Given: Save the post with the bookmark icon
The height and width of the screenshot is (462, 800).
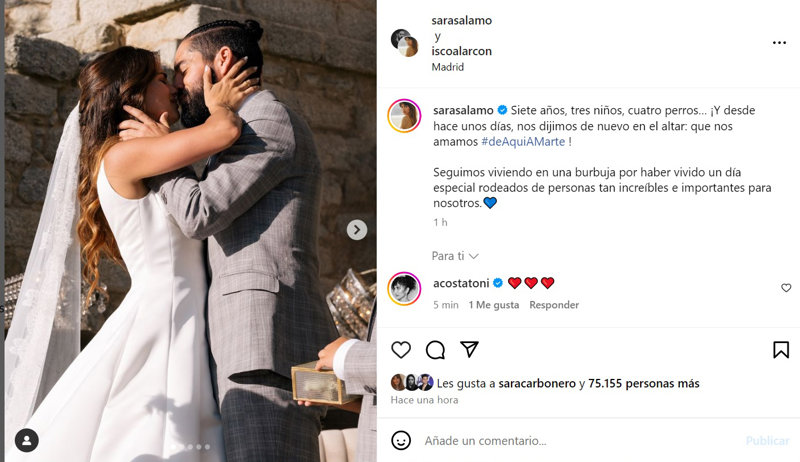Looking at the screenshot, I should [781, 350].
